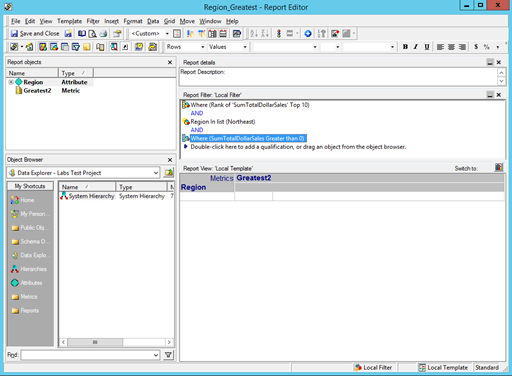Click the sort ascending A-Z icon

pos(254,33)
